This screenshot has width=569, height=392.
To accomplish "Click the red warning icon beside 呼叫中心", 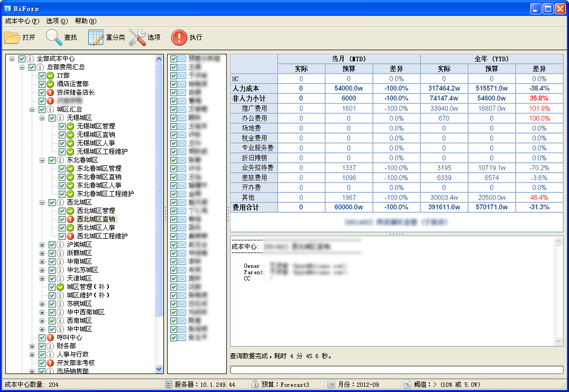I will coord(51,338).
